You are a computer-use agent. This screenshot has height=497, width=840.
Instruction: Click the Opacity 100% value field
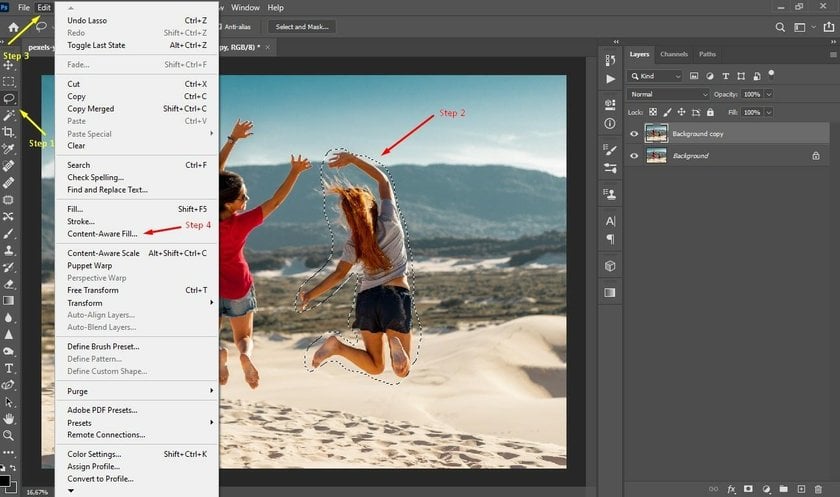tap(752, 94)
